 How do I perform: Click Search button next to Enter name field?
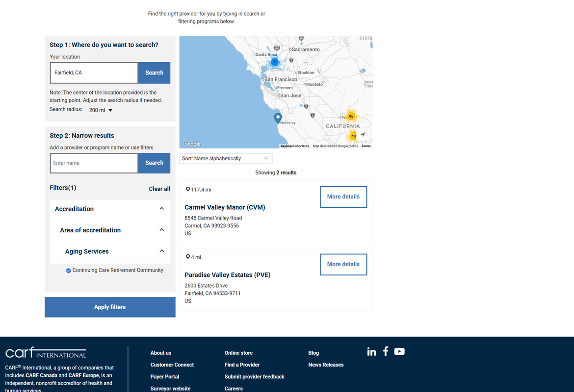pos(154,163)
